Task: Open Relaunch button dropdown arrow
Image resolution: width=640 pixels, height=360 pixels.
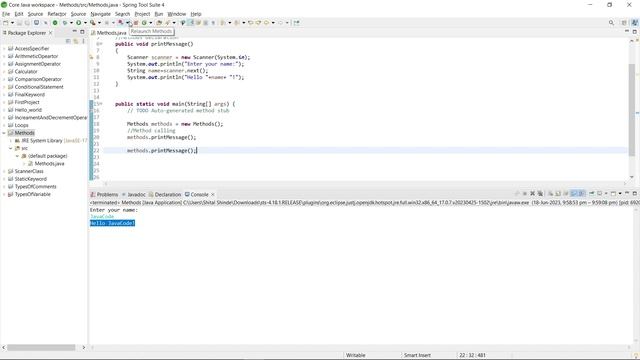Action: click(127, 23)
